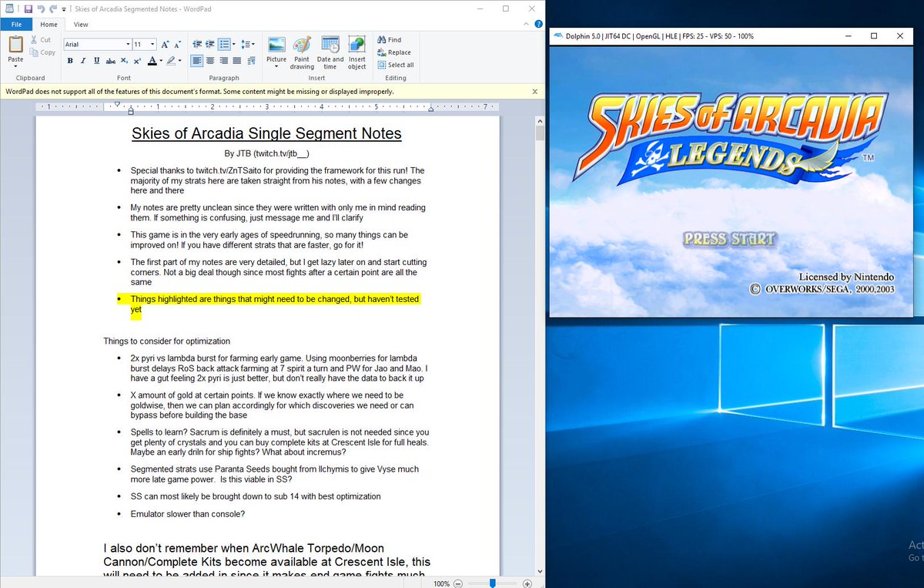
Task: Click the Picture insert icon
Action: click(x=276, y=45)
